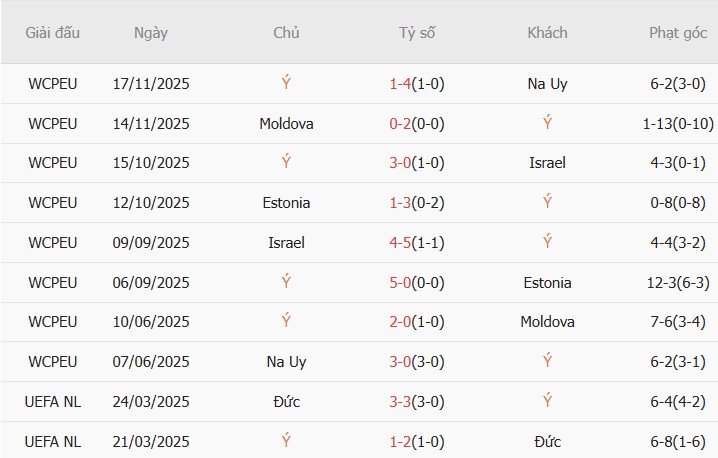Open home team Đức in 24/03/2025 match
This screenshot has height=458, width=718.
(x=286, y=402)
